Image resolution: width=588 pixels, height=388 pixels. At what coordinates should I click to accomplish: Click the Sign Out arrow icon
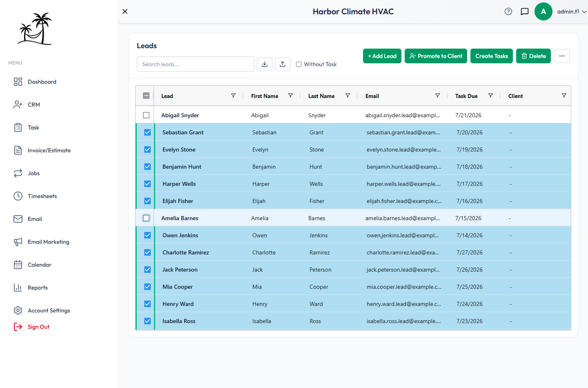(x=18, y=327)
